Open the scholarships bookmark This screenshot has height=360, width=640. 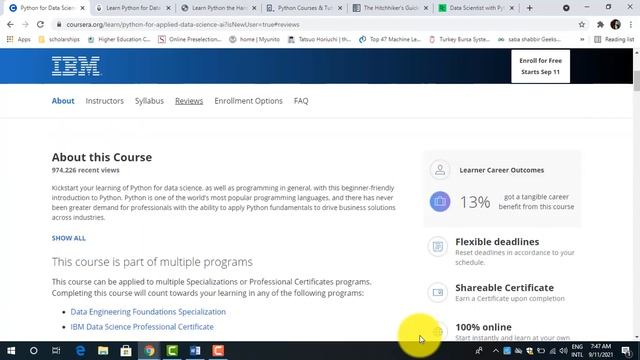coord(60,39)
